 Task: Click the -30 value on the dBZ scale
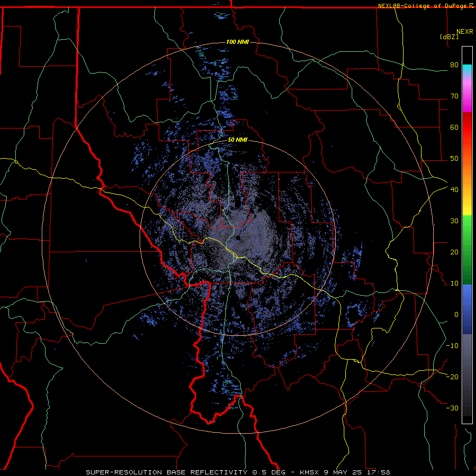(452, 408)
